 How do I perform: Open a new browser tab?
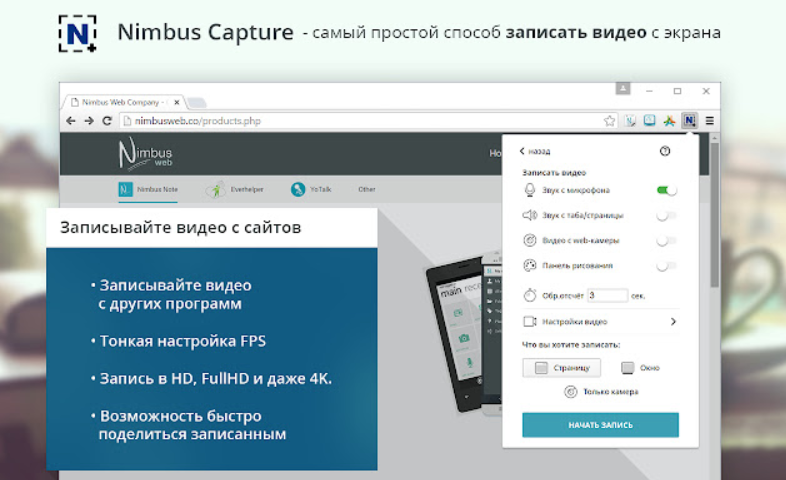point(196,103)
